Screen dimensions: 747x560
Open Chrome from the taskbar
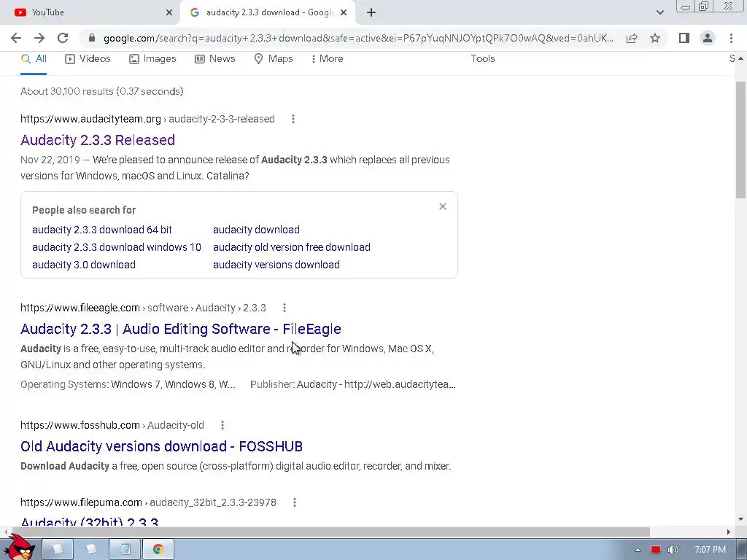(x=158, y=549)
